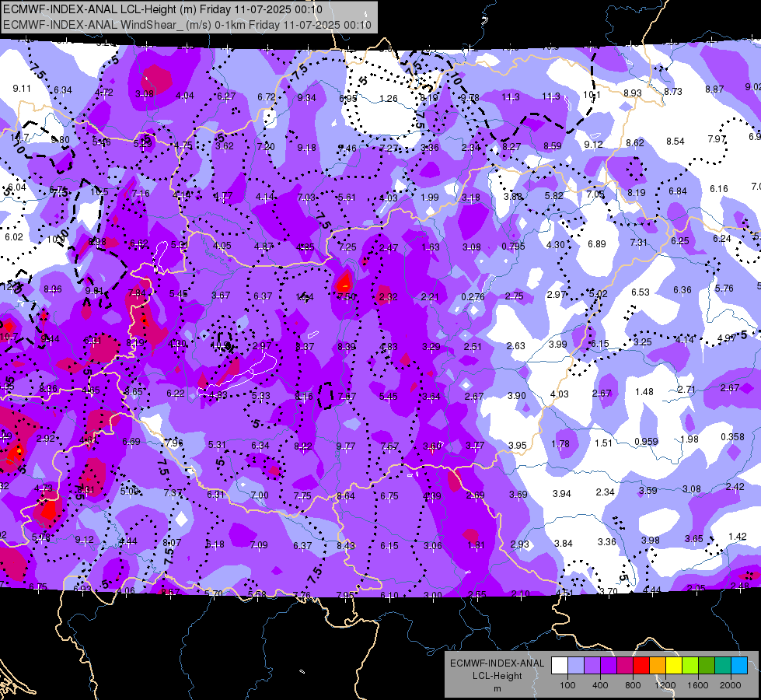
Task: Click the teal swatch in the legend
Action: click(723, 666)
